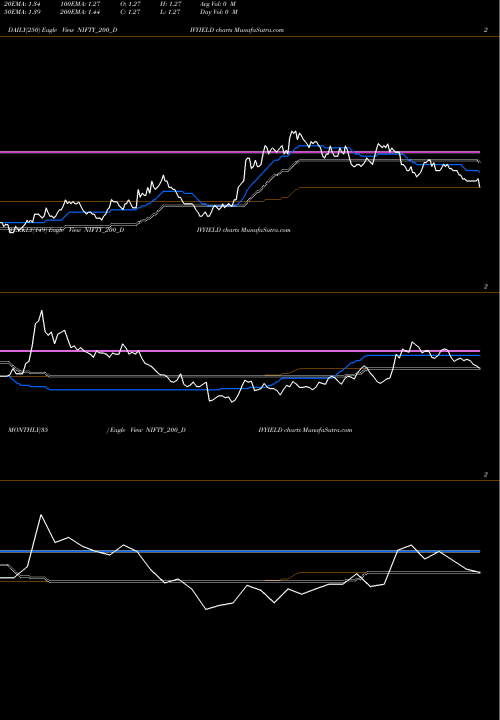The image size is (500, 720).
Task: Click the monthly chart axis value 2
Action: (486, 475)
